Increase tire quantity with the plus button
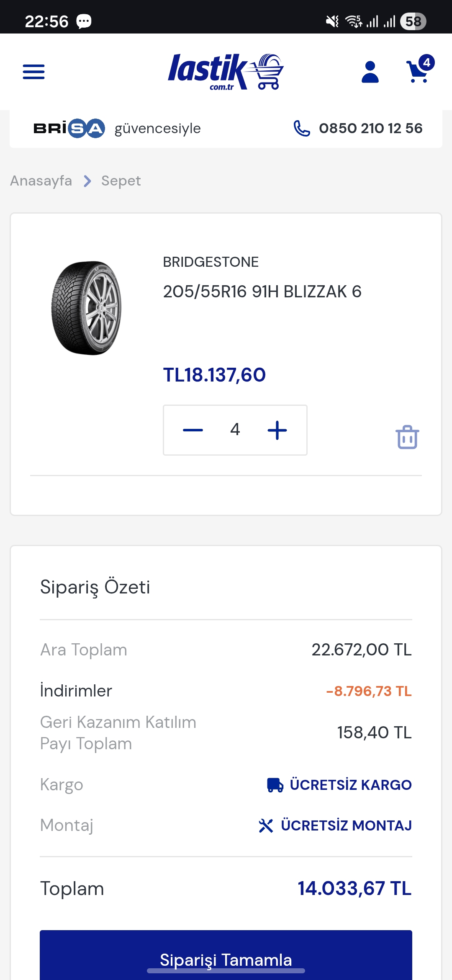 click(x=277, y=430)
